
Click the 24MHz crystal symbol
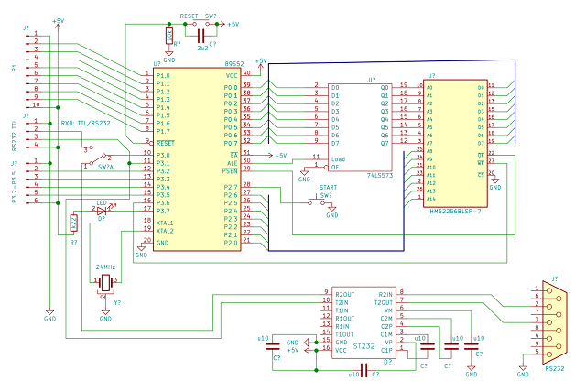pyautogui.click(x=105, y=282)
